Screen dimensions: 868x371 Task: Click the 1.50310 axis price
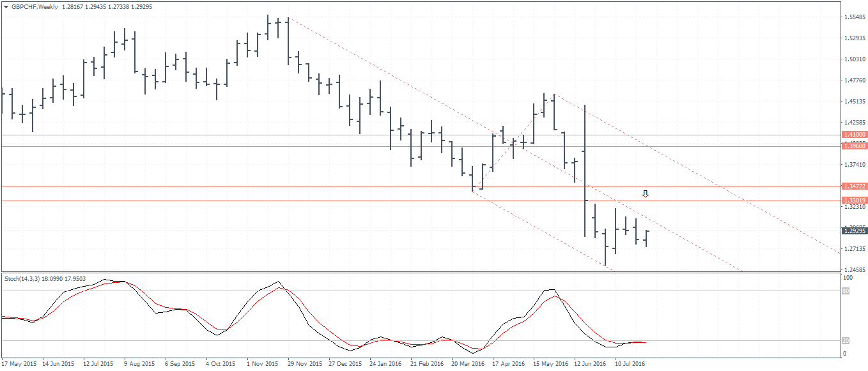coord(855,59)
